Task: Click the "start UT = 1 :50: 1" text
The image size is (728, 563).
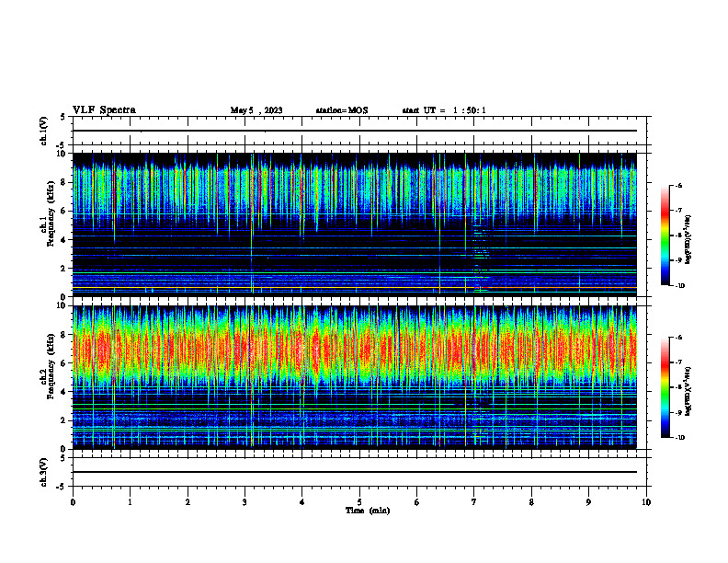Action: (444, 110)
